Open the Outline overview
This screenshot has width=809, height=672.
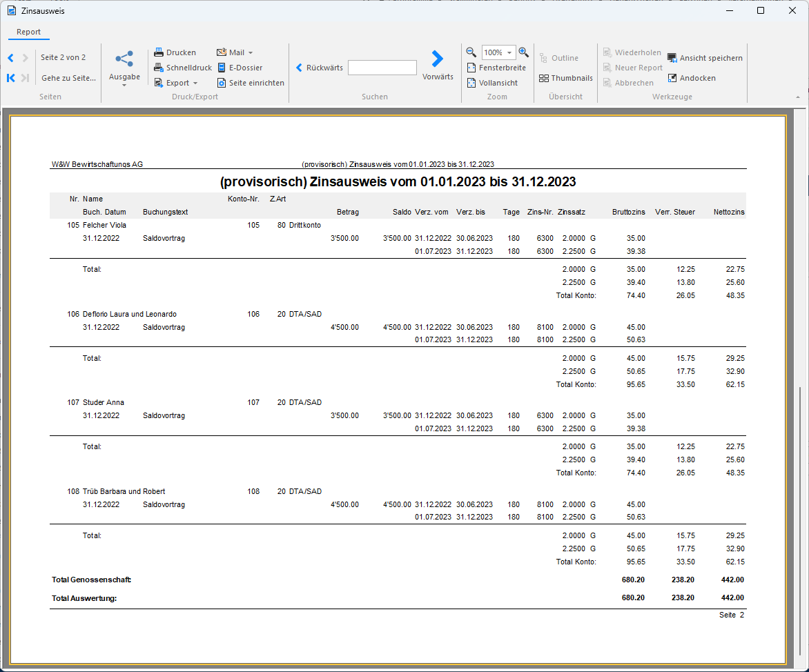(558, 58)
